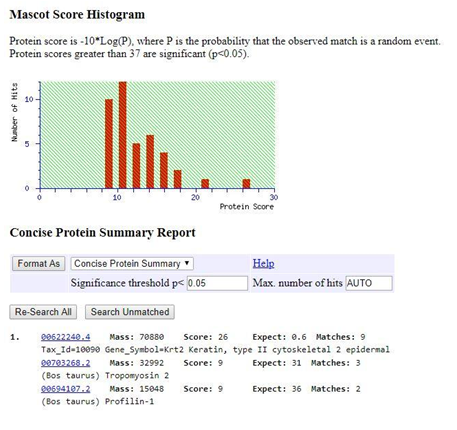The width and height of the screenshot is (457, 430).
Task: Click the Number of Hits axis label
Action: [x=15, y=112]
